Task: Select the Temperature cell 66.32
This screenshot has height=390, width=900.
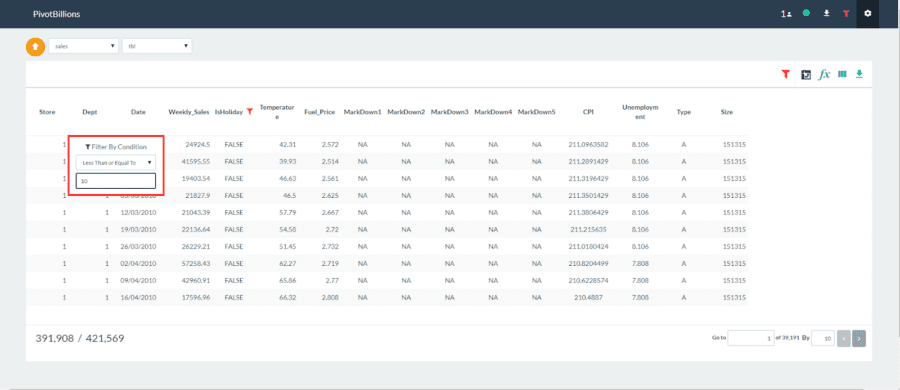Action: (288, 298)
